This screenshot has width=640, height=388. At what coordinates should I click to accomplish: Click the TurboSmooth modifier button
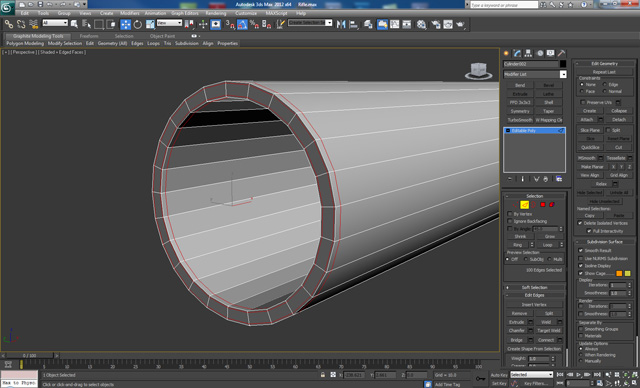click(x=520, y=120)
